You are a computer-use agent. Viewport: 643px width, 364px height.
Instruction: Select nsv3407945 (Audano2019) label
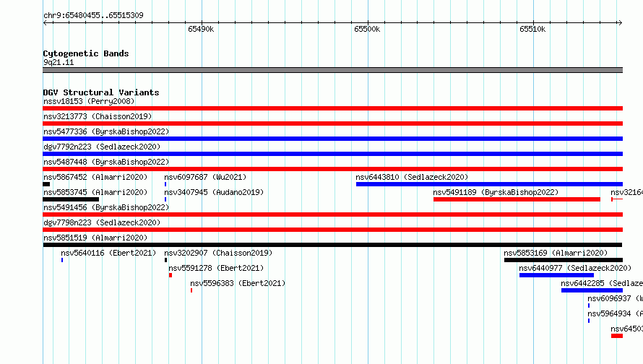pyautogui.click(x=214, y=192)
